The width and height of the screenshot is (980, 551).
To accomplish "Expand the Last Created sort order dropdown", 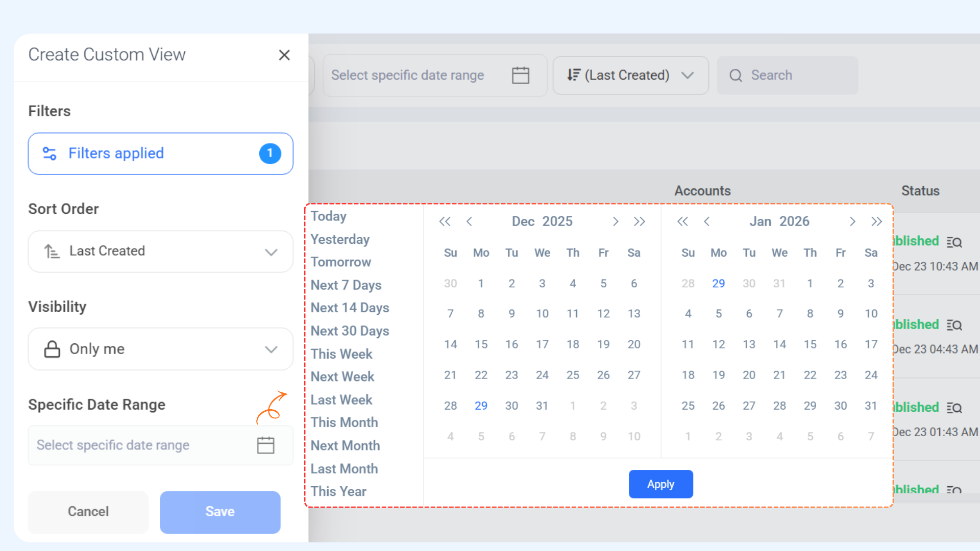I will [160, 252].
